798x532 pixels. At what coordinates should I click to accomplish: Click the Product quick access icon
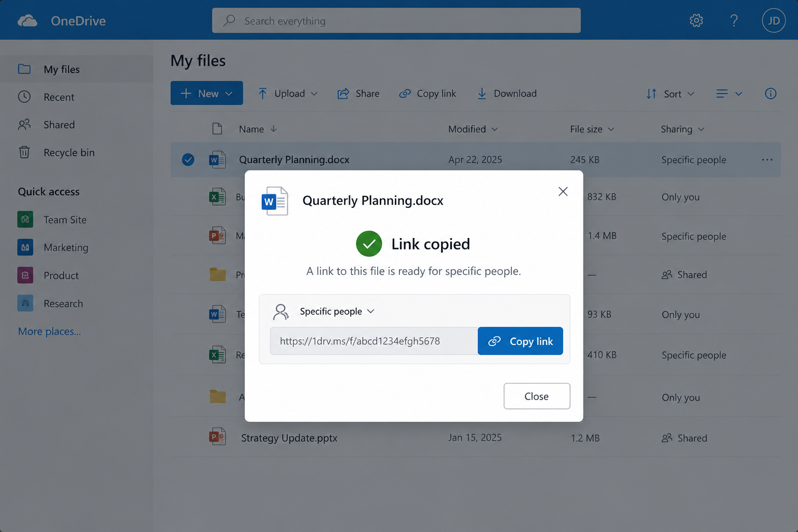[25, 275]
